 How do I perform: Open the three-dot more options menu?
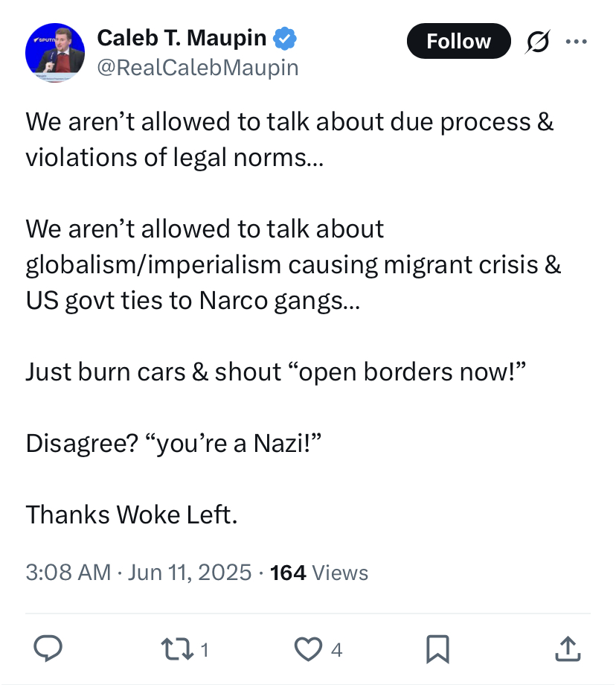[x=576, y=42]
